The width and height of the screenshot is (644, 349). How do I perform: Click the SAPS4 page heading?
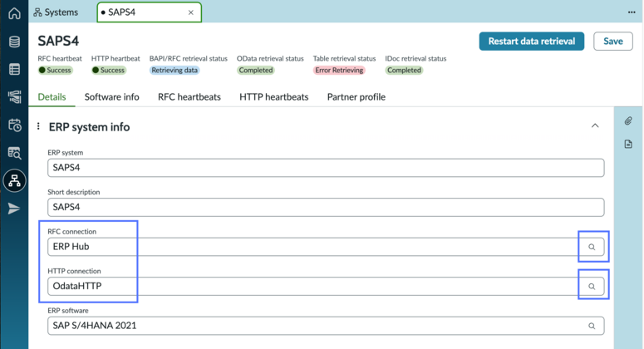(58, 41)
